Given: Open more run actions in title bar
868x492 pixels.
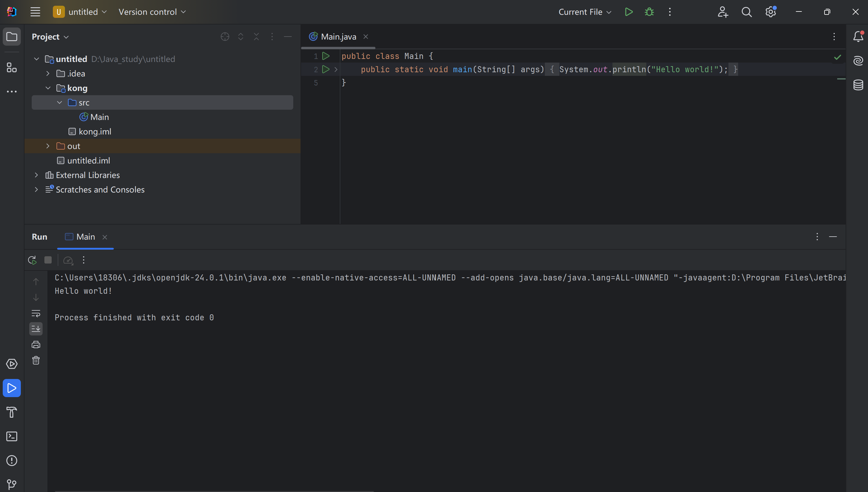Looking at the screenshot, I should tap(670, 12).
